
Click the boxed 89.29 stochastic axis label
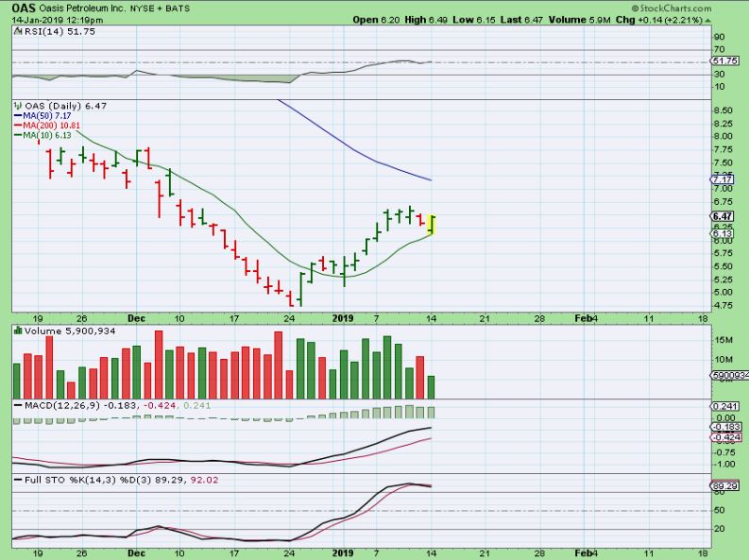(724, 486)
